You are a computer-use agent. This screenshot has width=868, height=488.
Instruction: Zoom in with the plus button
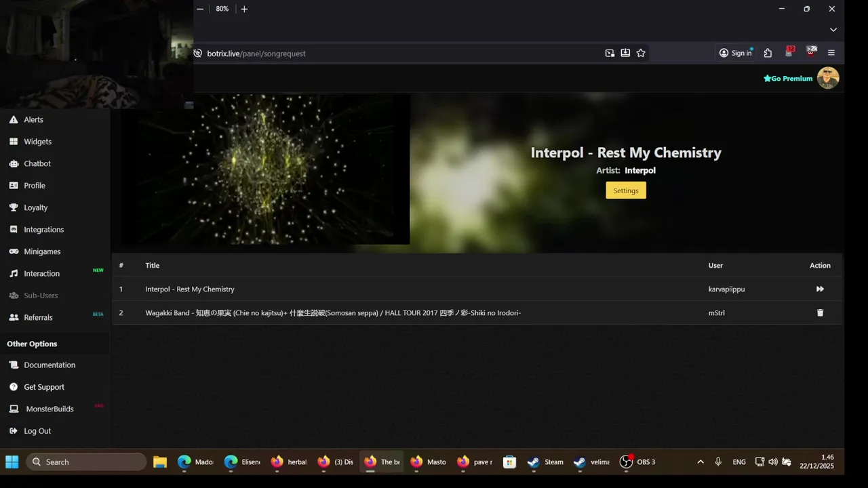(x=244, y=9)
